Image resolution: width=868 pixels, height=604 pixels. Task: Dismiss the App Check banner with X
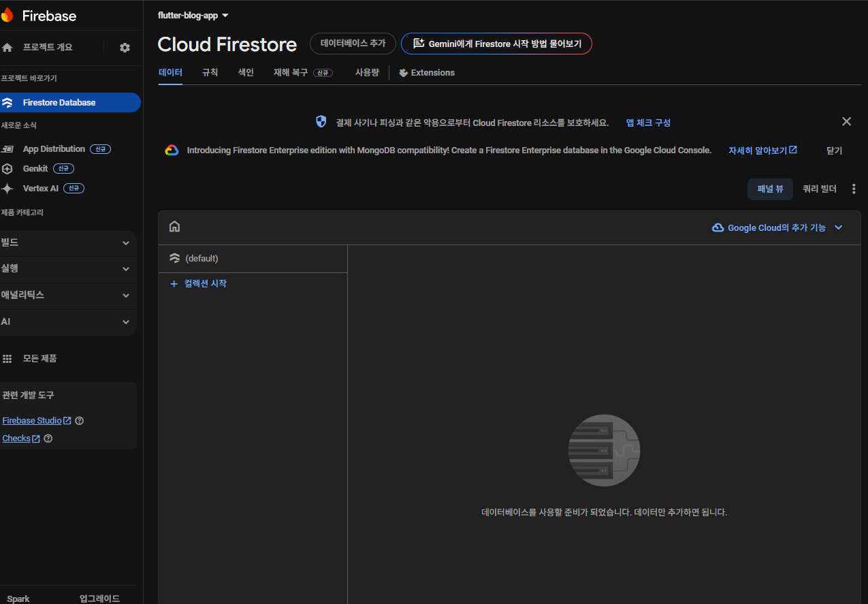coord(846,122)
